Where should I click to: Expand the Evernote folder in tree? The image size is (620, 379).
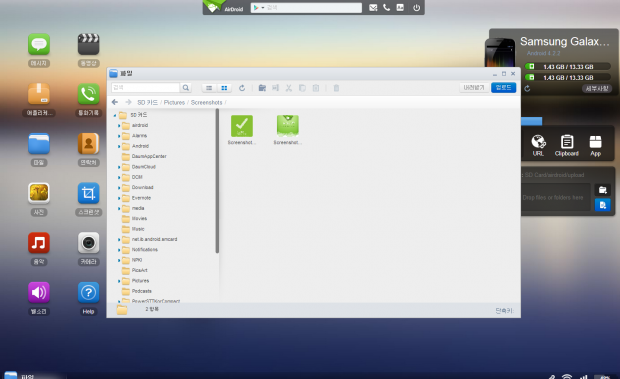(x=119, y=198)
